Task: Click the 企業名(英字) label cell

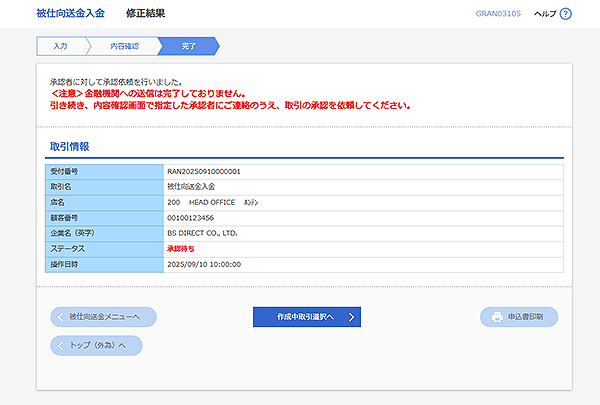Action: point(104,233)
